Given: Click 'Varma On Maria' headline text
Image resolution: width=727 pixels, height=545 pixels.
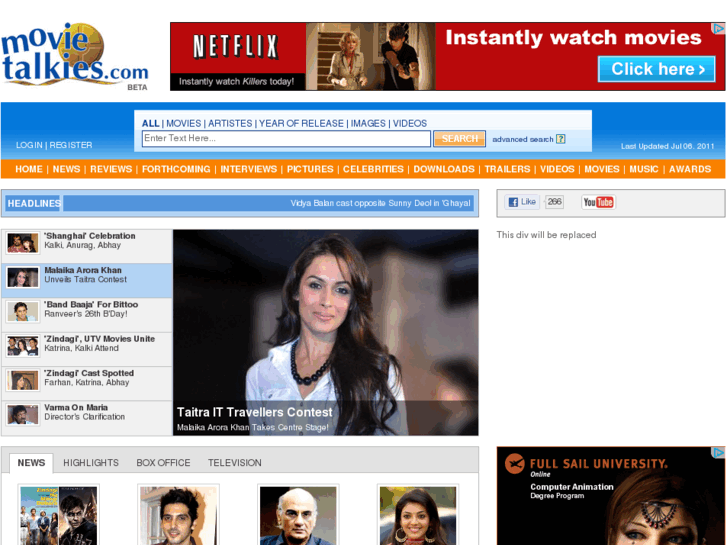Looking at the screenshot, I should 76,408.
